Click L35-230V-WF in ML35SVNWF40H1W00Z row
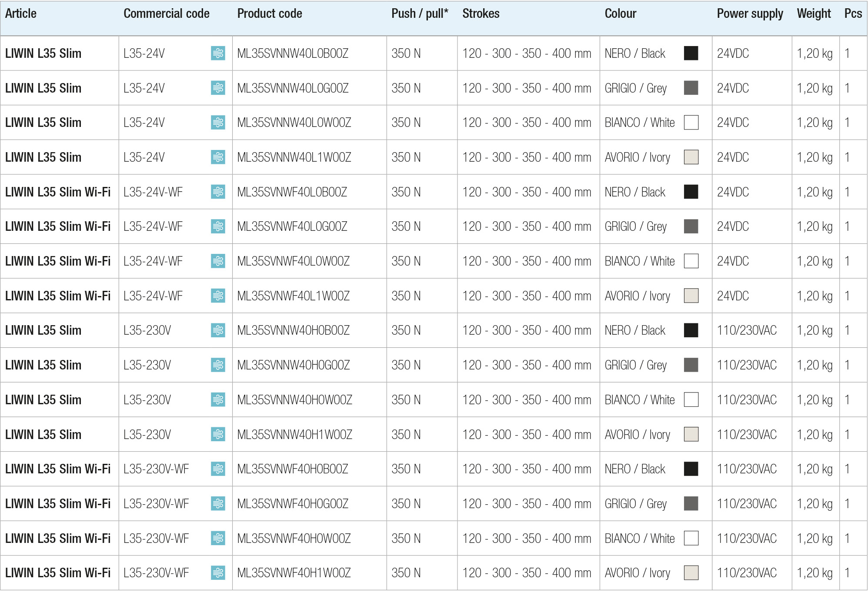Image resolution: width=868 pixels, height=599 pixels. (x=156, y=573)
